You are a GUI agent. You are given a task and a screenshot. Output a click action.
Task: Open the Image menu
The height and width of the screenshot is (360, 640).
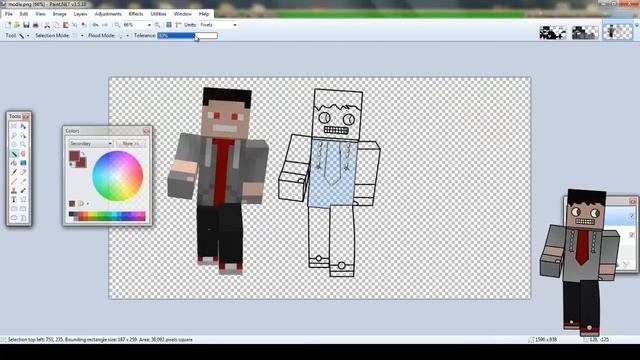pyautogui.click(x=60, y=14)
